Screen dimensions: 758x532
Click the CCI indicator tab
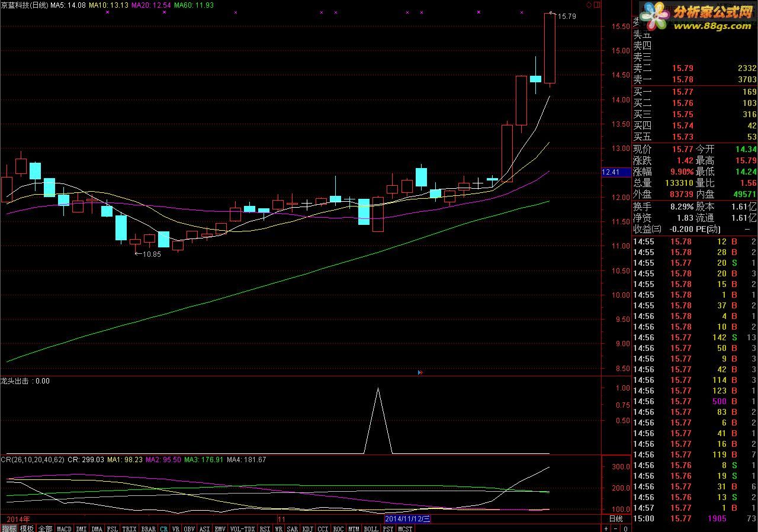coord(323,528)
